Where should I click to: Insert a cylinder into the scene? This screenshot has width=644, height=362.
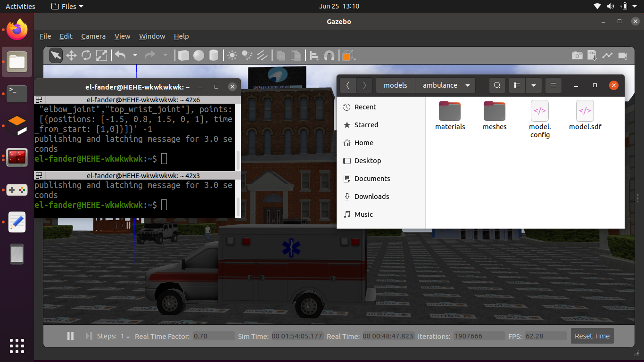coord(214,55)
